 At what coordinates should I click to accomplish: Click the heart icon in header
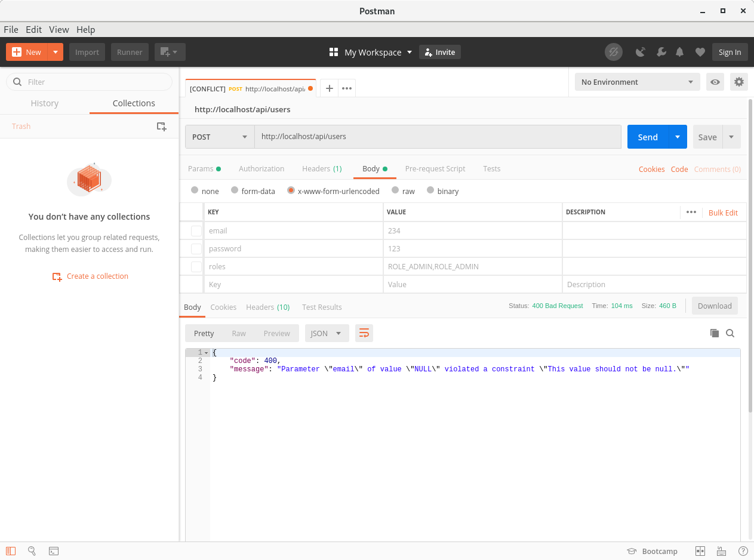click(x=700, y=52)
